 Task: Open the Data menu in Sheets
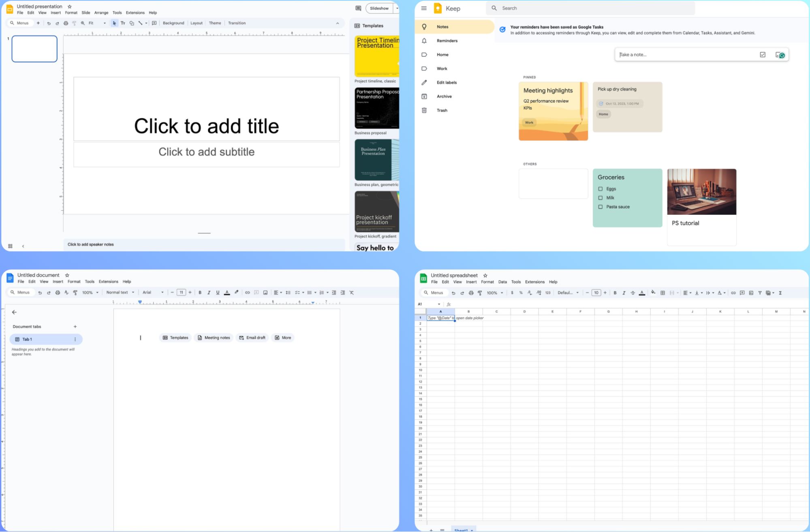tap(502, 282)
